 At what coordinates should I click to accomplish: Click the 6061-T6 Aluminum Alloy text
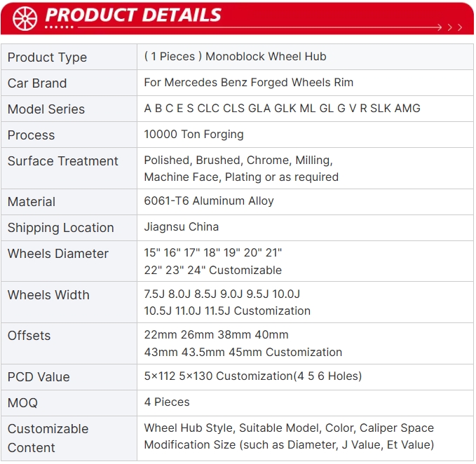tap(209, 201)
